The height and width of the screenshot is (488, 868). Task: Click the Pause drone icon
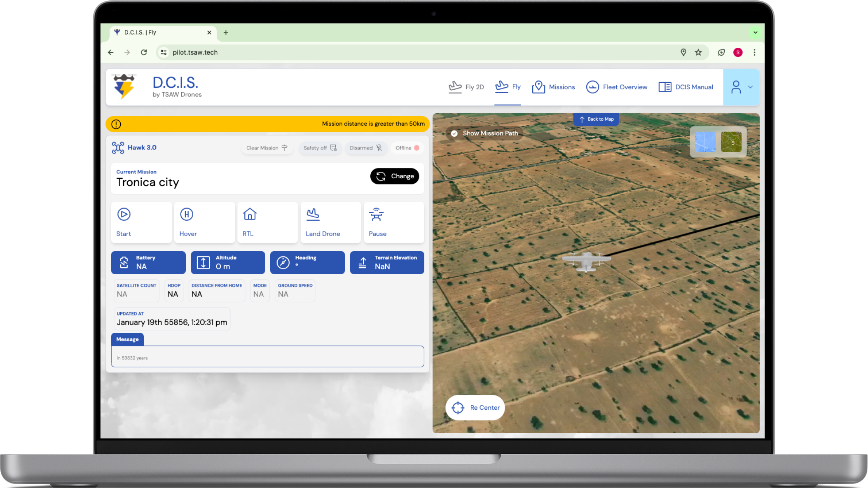point(376,215)
